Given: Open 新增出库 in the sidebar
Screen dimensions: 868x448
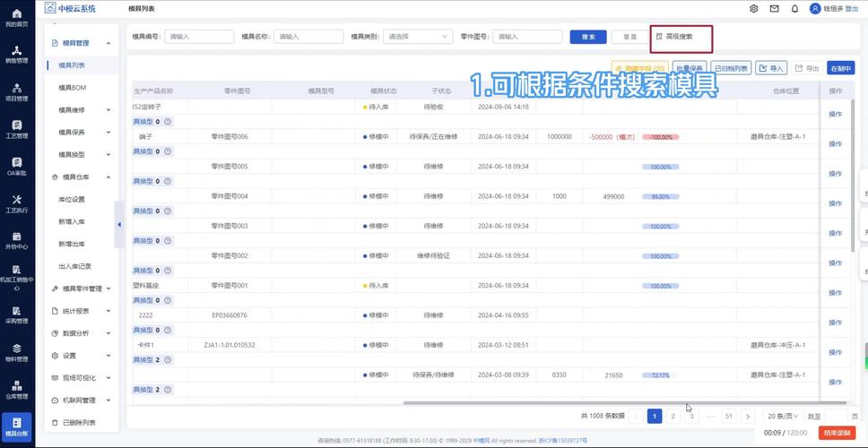Looking at the screenshot, I should pyautogui.click(x=72, y=244).
